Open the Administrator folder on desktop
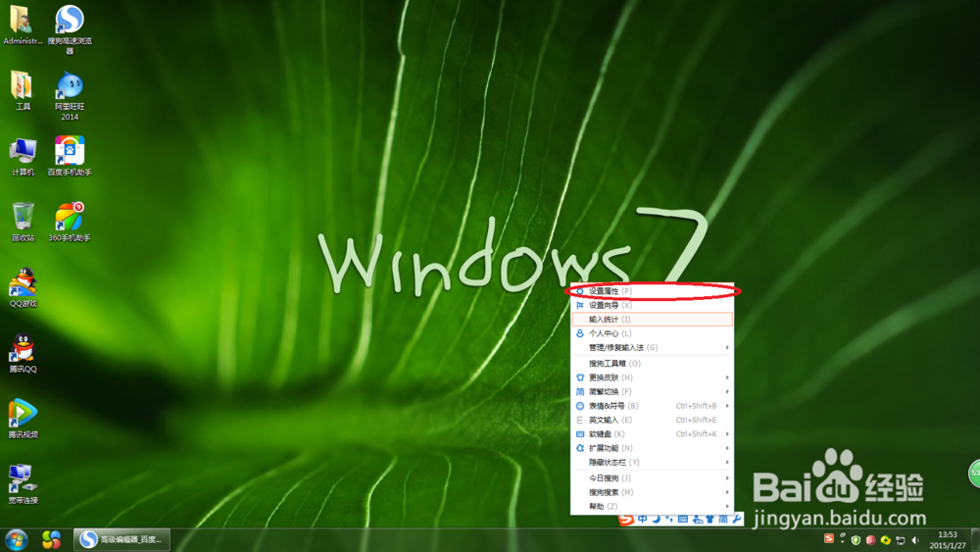The image size is (980, 552). pos(22,25)
